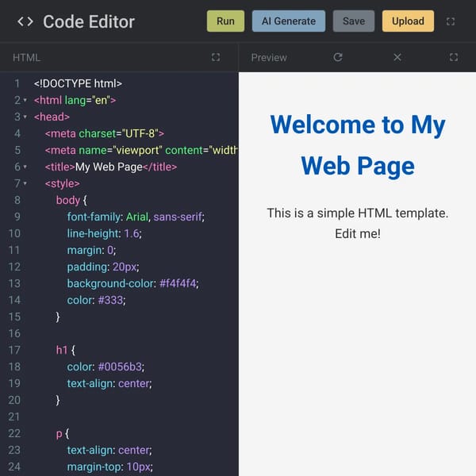The image size is (476, 476).
Task: Collapse the head tag on line 3
Action: click(25, 117)
